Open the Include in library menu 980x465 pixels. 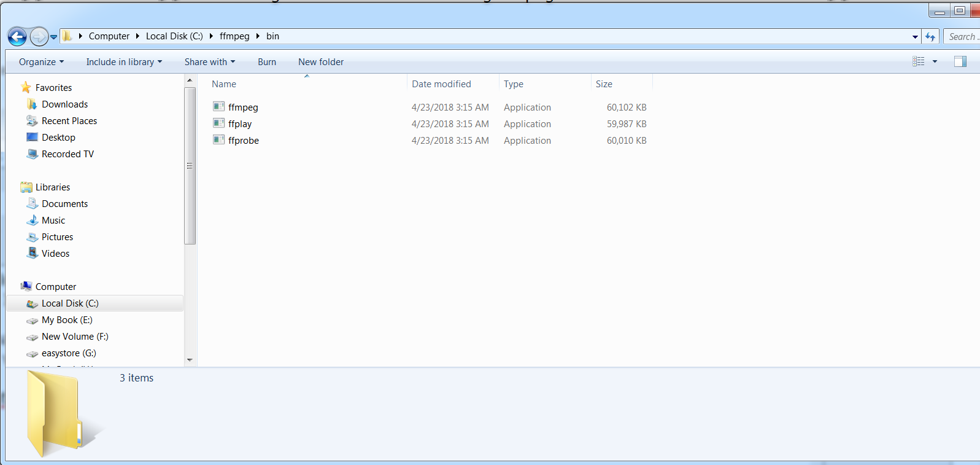[x=124, y=62]
